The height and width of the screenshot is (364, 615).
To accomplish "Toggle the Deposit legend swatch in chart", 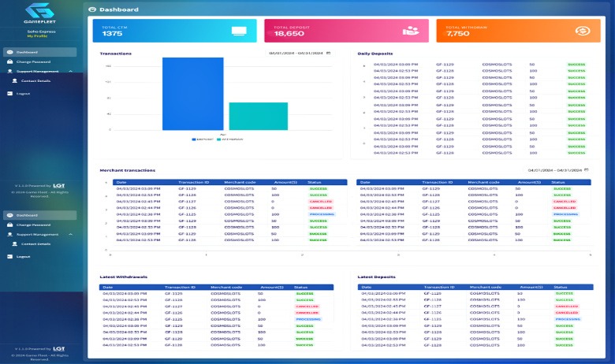I will 195,139.
